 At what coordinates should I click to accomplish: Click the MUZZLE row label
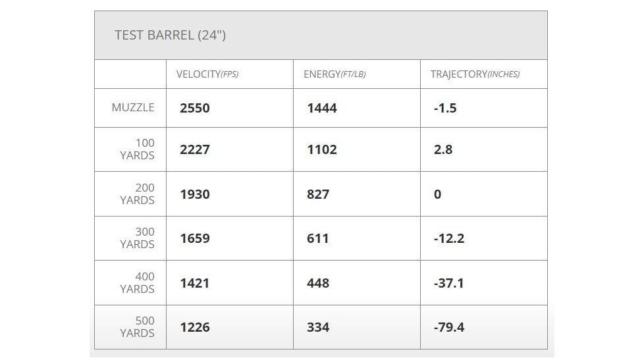pyautogui.click(x=133, y=107)
